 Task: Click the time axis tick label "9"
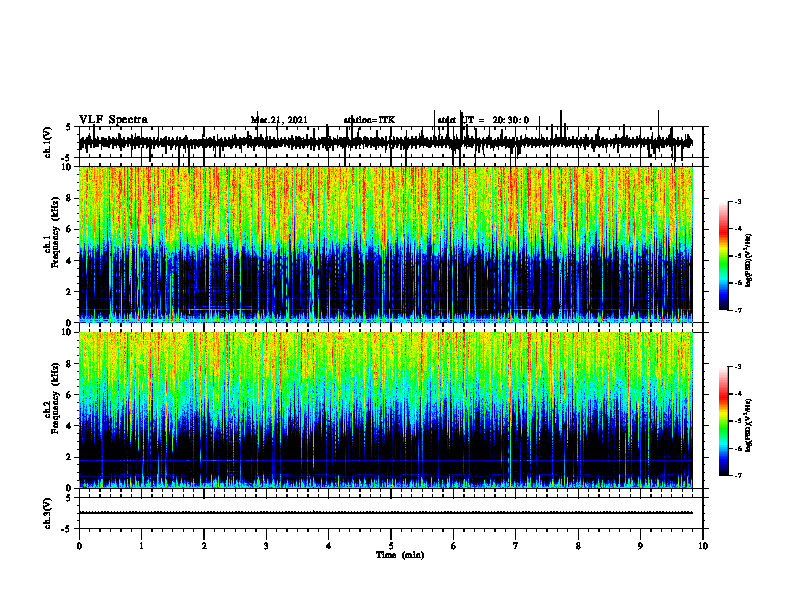pyautogui.click(x=640, y=546)
